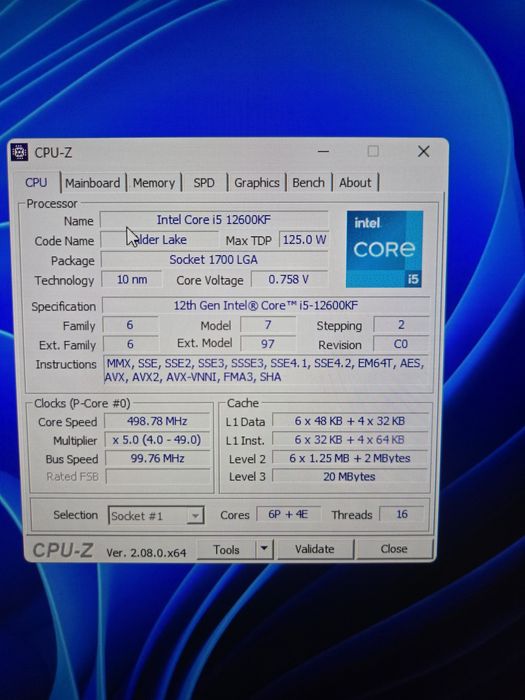Screen dimensions: 525x700
Task: Click the empty Rated FSB field
Action: 158,476
